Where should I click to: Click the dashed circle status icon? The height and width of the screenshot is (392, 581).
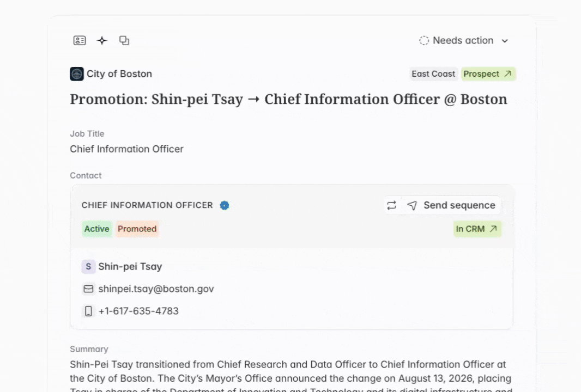click(424, 40)
